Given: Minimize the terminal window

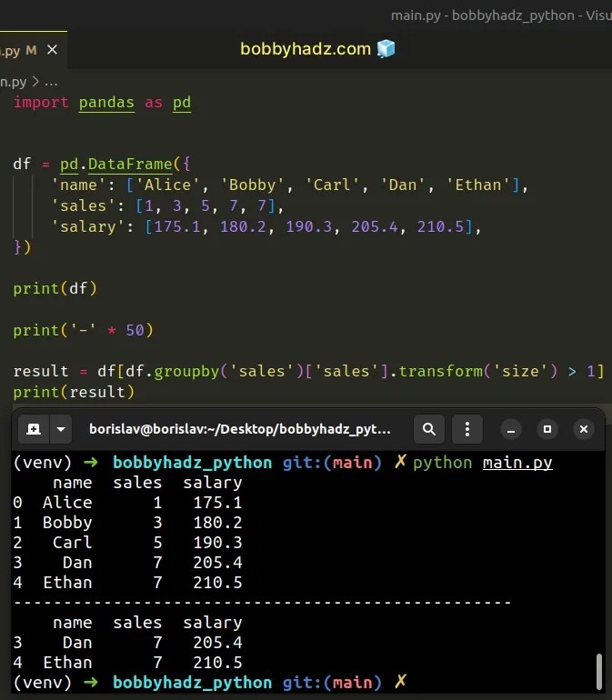Looking at the screenshot, I should (511, 429).
